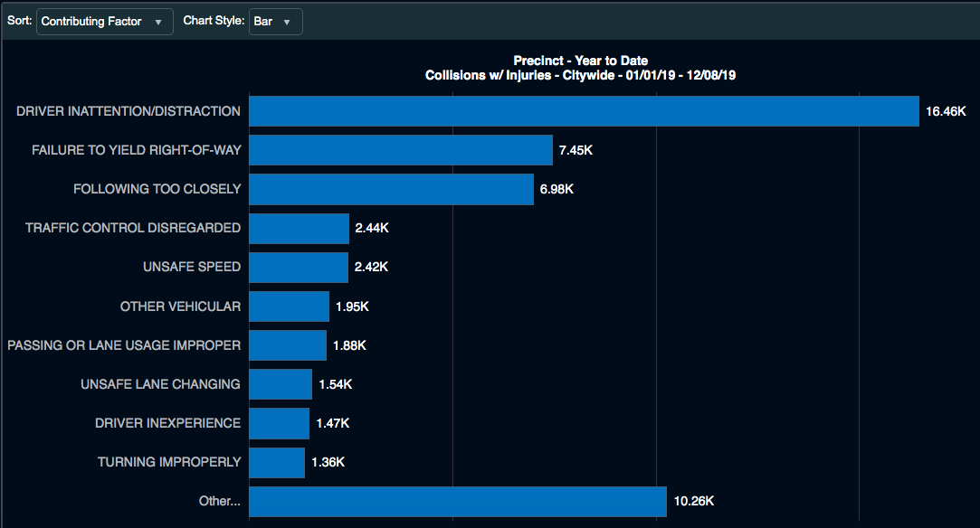Click the Chart Style dropdown arrow
Image resolution: width=980 pixels, height=528 pixels.
point(287,23)
